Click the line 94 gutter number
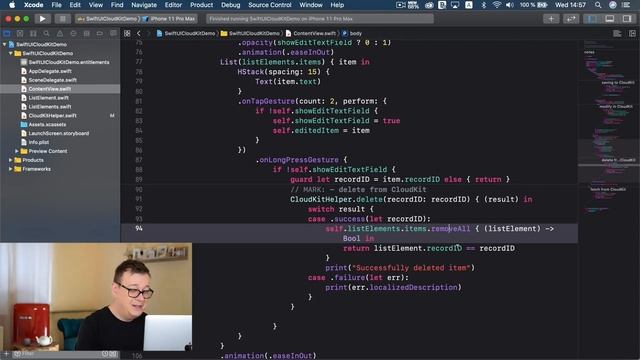 (x=139, y=229)
